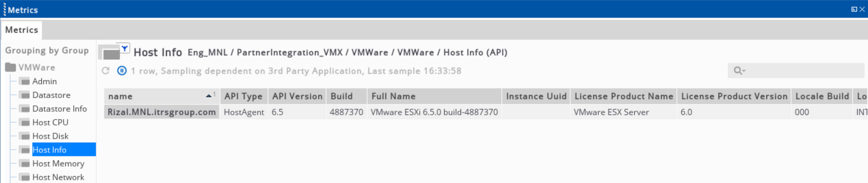Undock the Metrics panel with the float icon
The height and width of the screenshot is (183, 868).
(854, 9)
